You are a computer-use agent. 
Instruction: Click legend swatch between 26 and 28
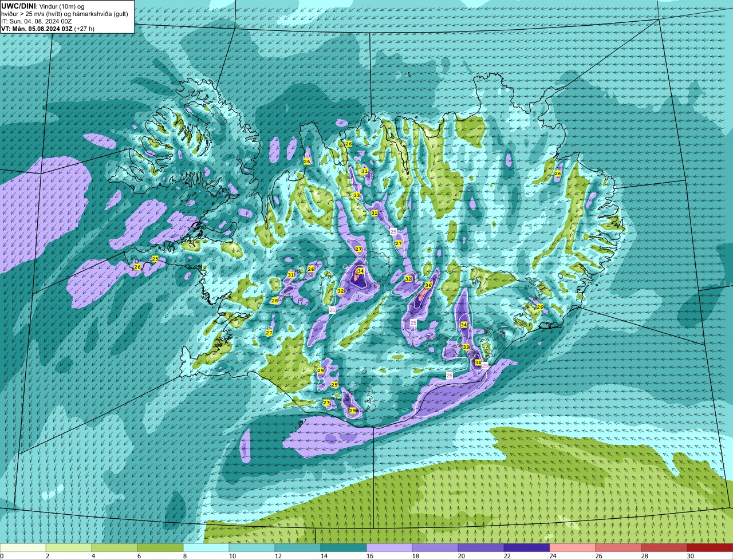pyautogui.click(x=618, y=548)
